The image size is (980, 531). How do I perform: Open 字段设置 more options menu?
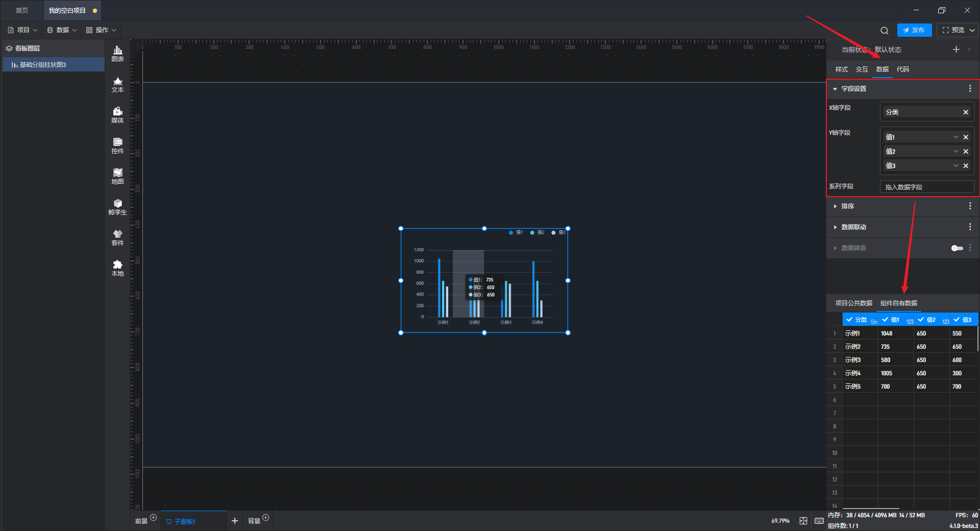click(970, 89)
